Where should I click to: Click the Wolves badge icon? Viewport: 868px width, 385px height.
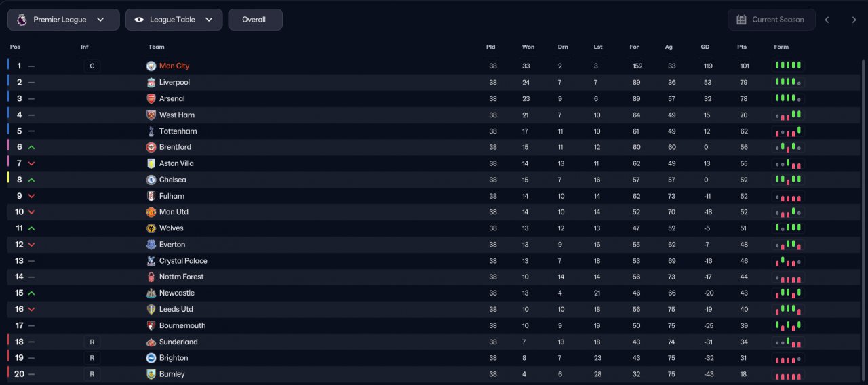[x=151, y=228]
